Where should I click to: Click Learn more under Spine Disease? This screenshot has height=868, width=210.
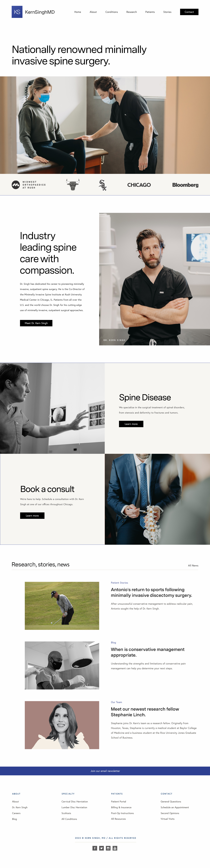(x=131, y=424)
